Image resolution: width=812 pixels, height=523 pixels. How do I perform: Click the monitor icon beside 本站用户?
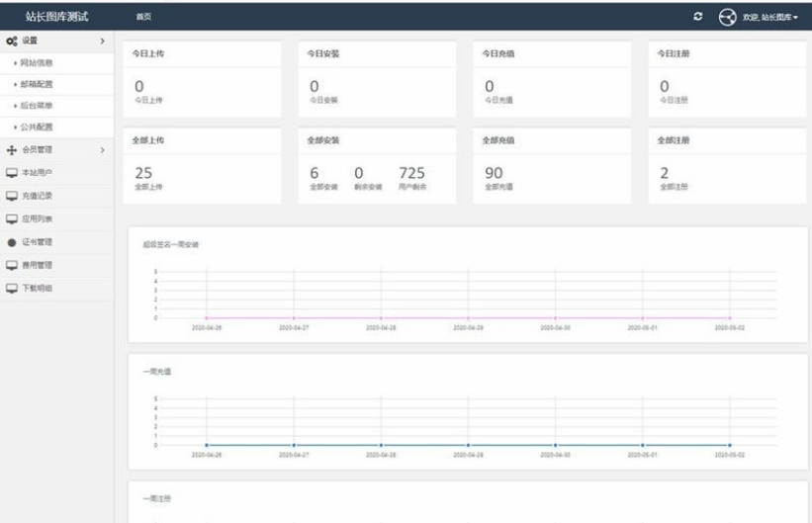[11, 173]
